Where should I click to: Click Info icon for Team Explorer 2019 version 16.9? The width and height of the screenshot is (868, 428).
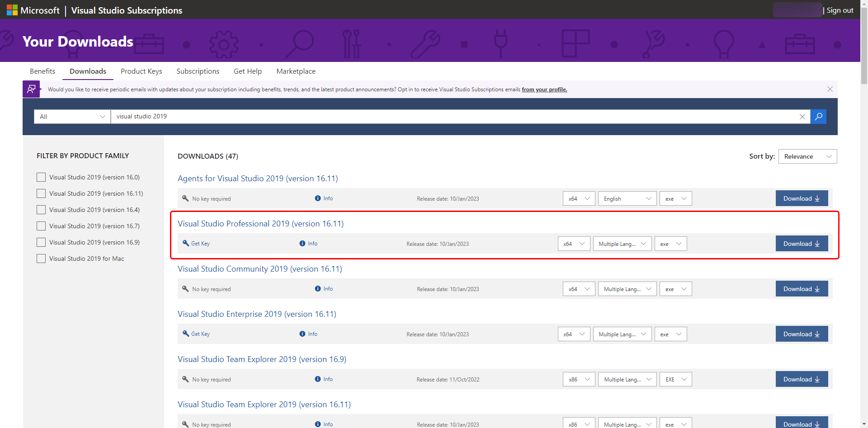318,379
